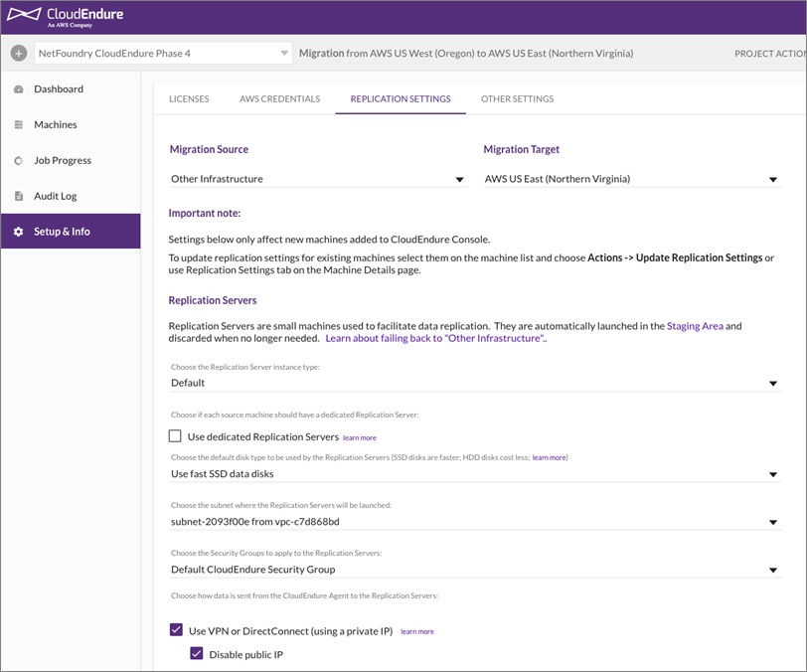
Task: Click the add project plus icon
Action: [19, 53]
